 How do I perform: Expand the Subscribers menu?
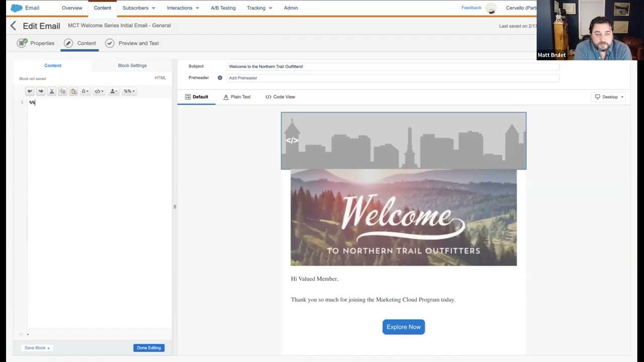(x=139, y=8)
